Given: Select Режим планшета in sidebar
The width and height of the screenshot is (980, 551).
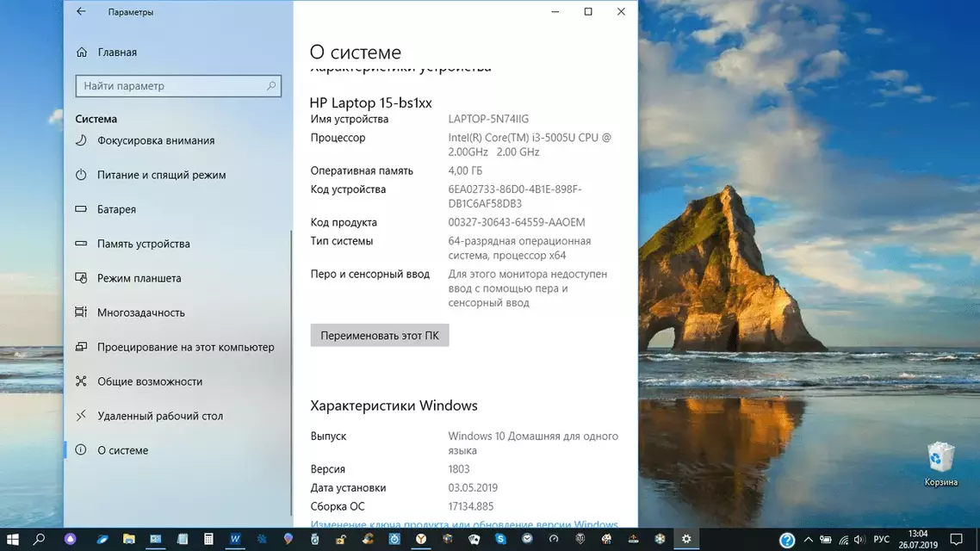Looking at the screenshot, I should click(139, 278).
